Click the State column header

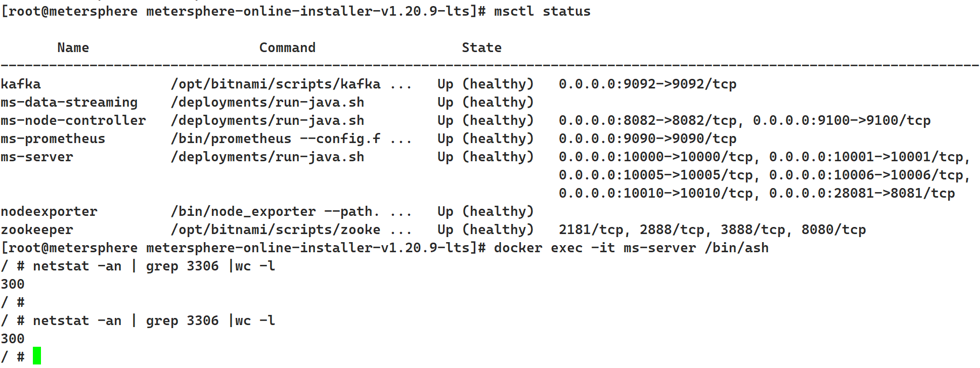click(481, 48)
